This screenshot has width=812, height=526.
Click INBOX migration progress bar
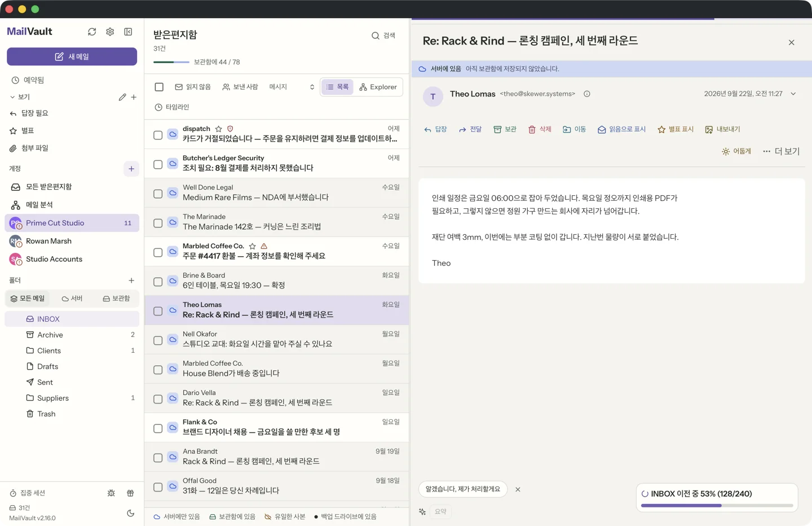[x=717, y=506]
